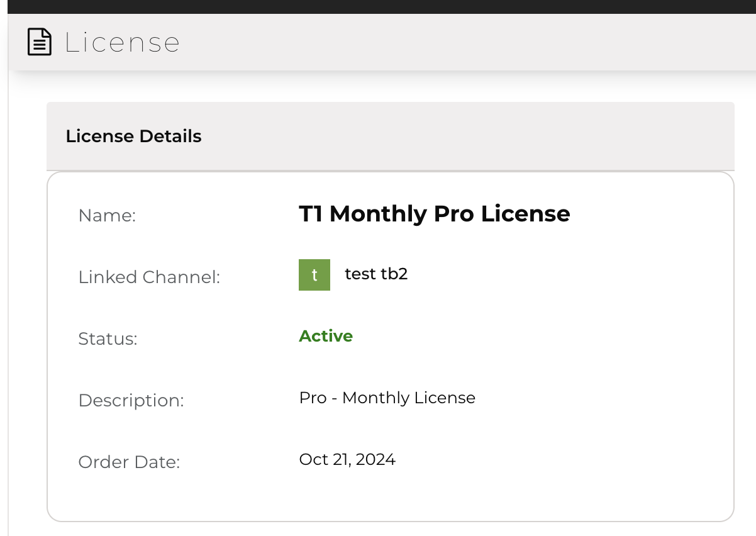The height and width of the screenshot is (536, 756).
Task: Click the Status: field label
Action: [x=108, y=339]
